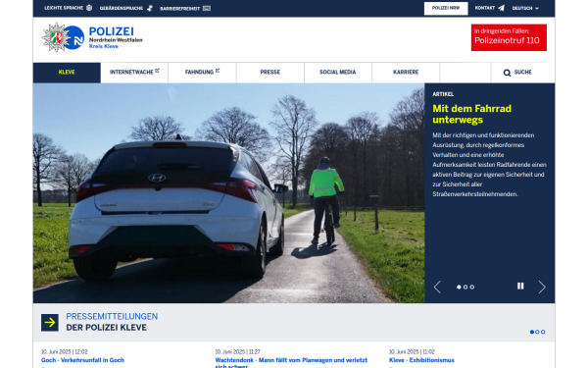Show the next slide with right arrow
588x368 pixels.
click(542, 288)
